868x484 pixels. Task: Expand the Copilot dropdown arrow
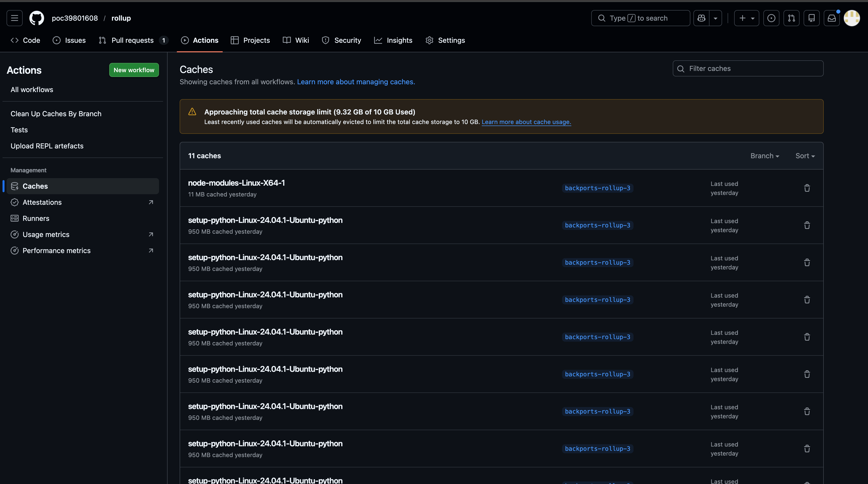[715, 18]
